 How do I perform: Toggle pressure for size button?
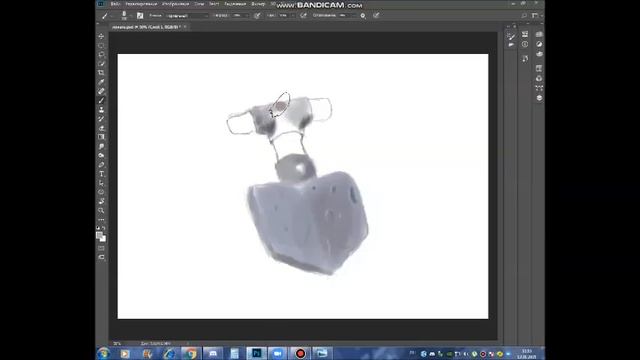(x=376, y=16)
